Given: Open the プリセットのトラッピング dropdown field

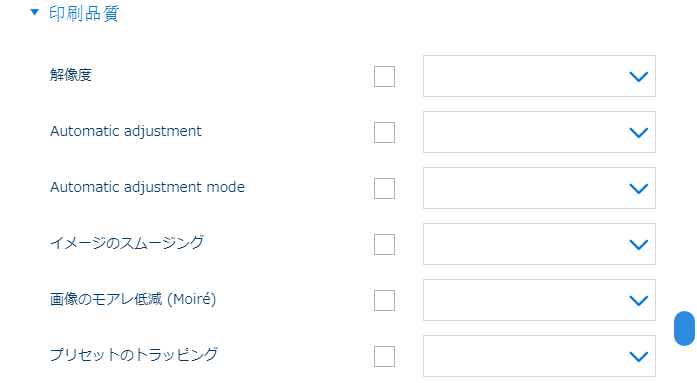Looking at the screenshot, I should tap(539, 356).
